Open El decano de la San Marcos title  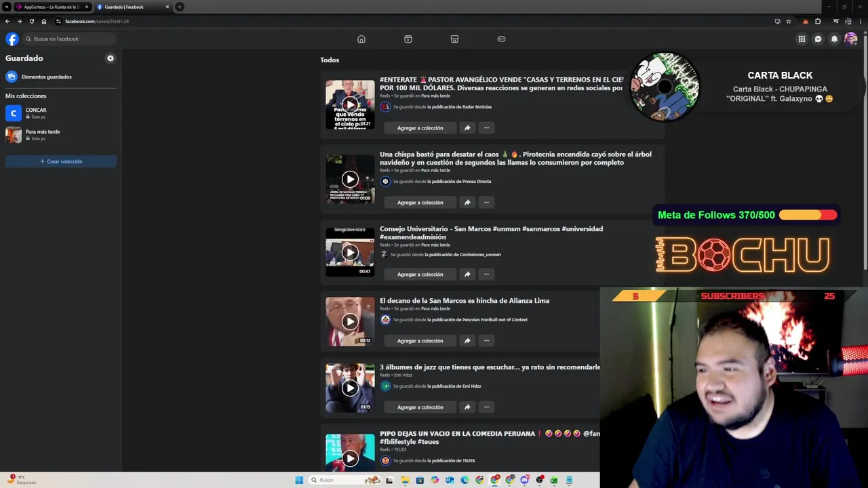click(x=465, y=300)
